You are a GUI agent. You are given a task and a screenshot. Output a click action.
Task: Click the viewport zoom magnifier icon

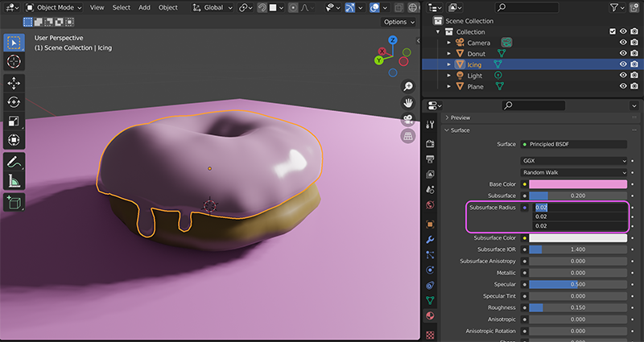click(408, 86)
